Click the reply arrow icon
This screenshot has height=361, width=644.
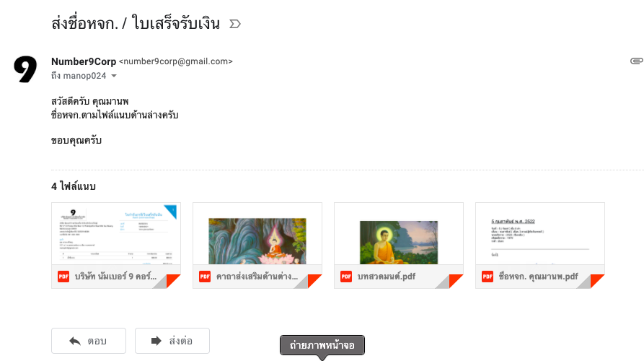click(x=75, y=341)
